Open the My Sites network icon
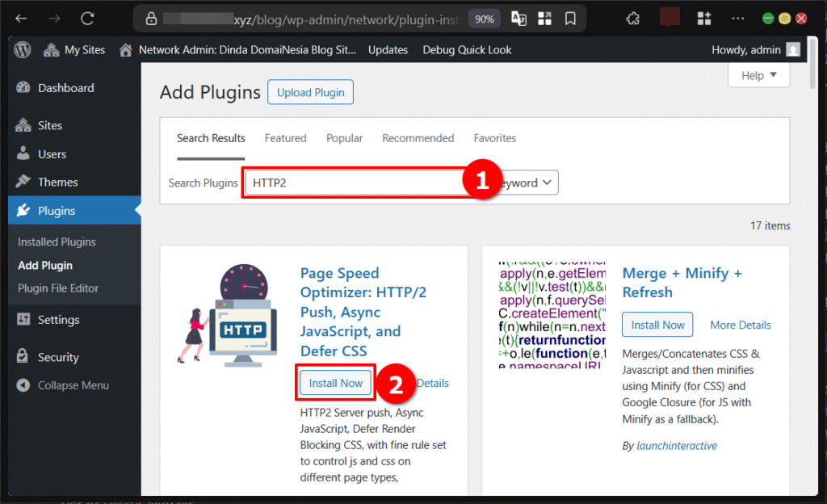 (50, 49)
